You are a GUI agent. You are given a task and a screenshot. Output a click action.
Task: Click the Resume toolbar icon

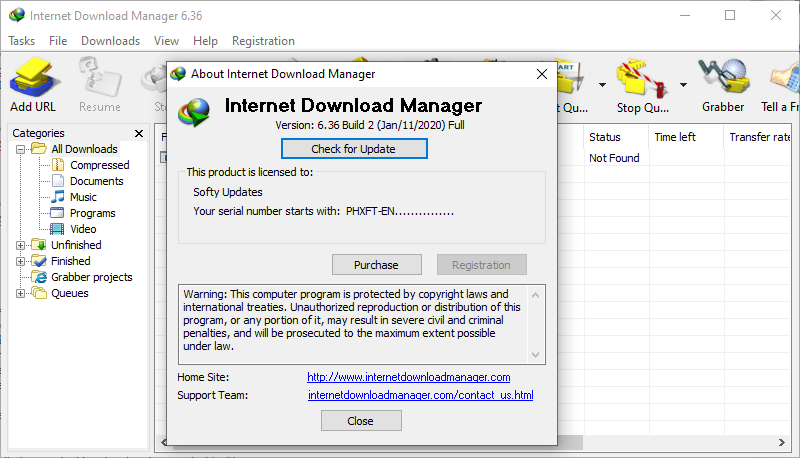pyautogui.click(x=100, y=77)
